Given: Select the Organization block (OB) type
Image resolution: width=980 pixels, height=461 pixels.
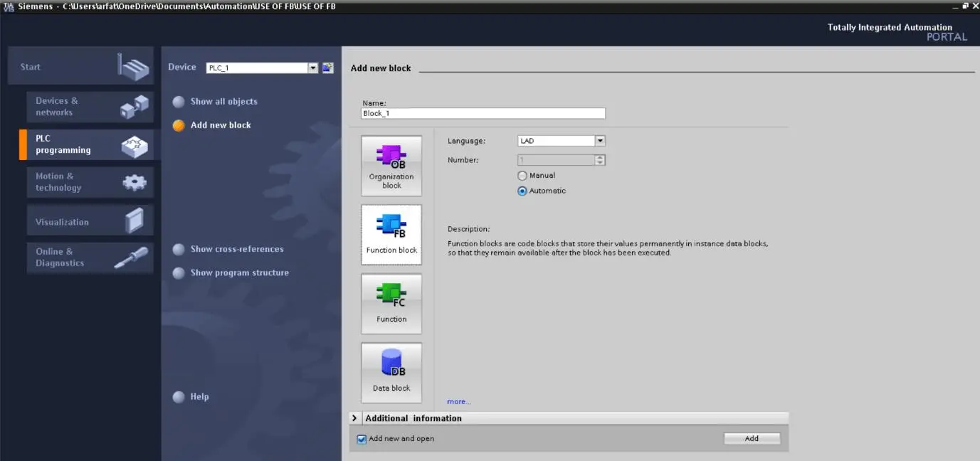Looking at the screenshot, I should 391,166.
